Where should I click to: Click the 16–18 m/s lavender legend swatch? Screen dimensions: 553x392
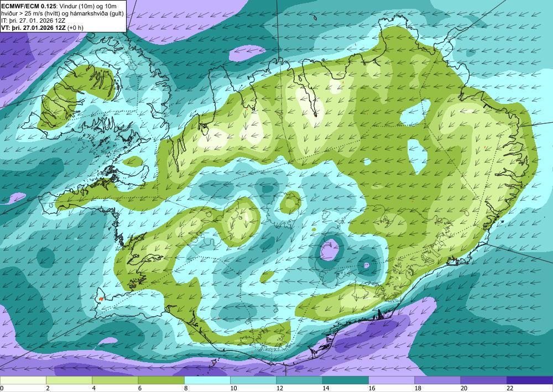(x=392, y=380)
